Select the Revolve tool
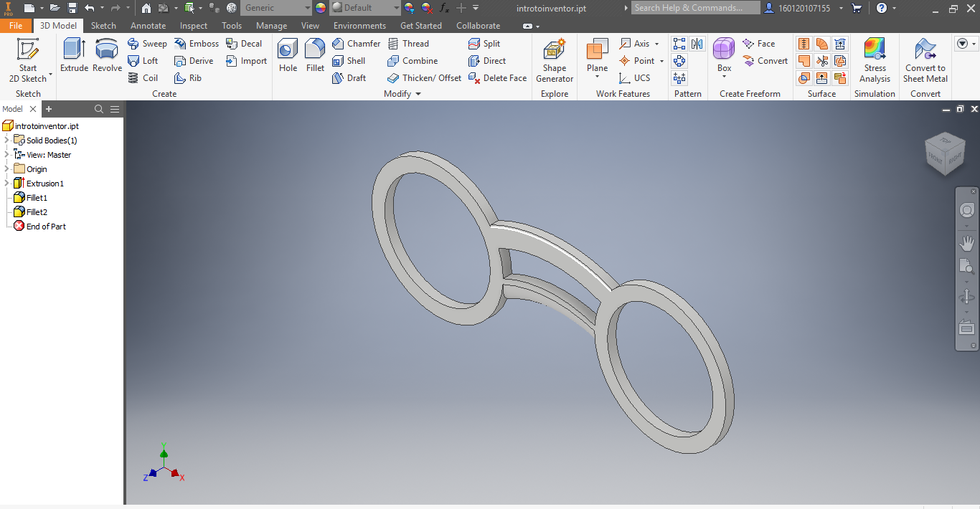980x509 pixels. (107, 56)
